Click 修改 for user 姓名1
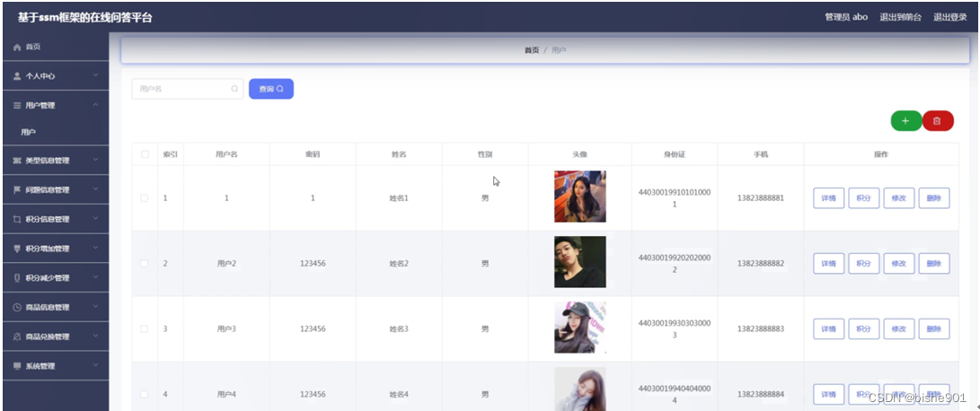 tap(899, 198)
